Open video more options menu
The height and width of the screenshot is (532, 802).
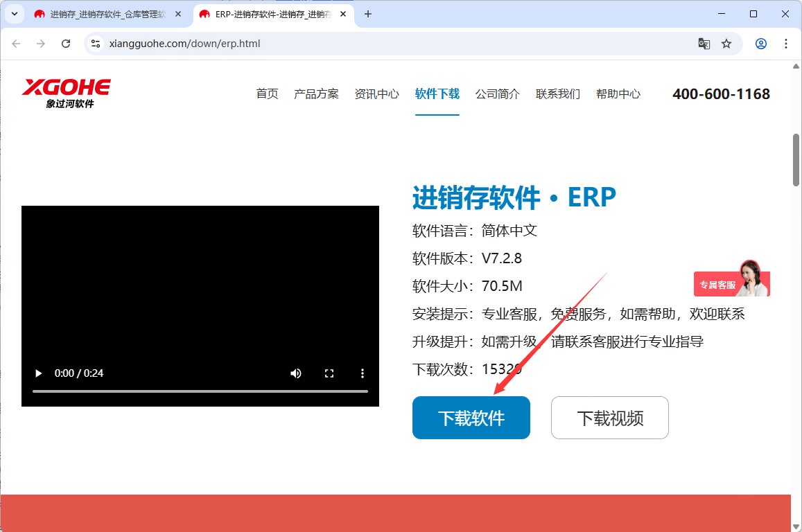coord(363,373)
